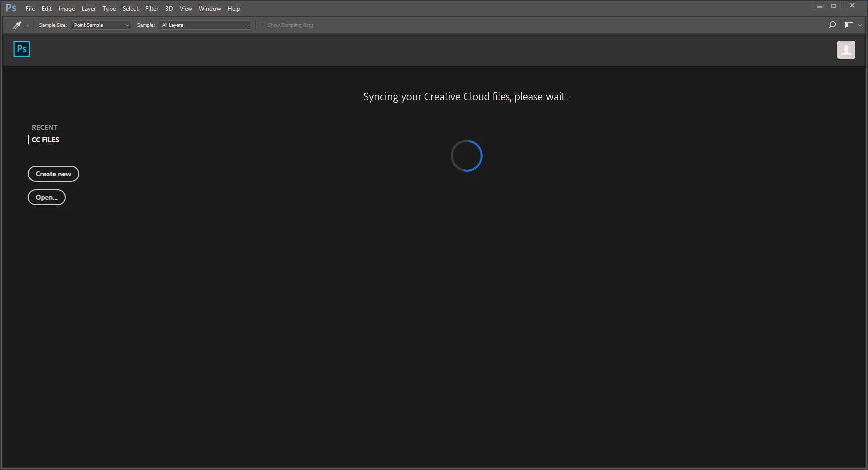This screenshot has width=868, height=470.
Task: Click the workspace switcher icon
Action: [849, 25]
